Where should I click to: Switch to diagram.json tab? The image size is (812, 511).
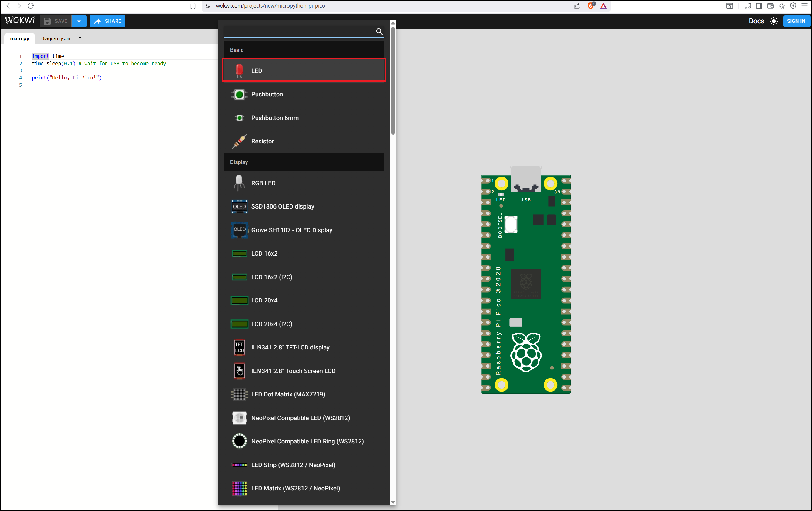tap(56, 38)
